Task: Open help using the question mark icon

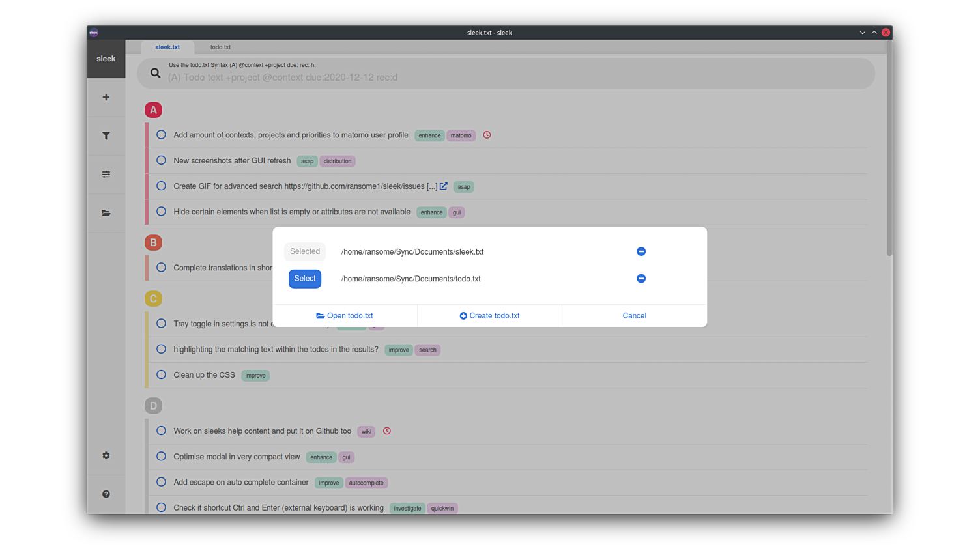Action: click(x=106, y=494)
